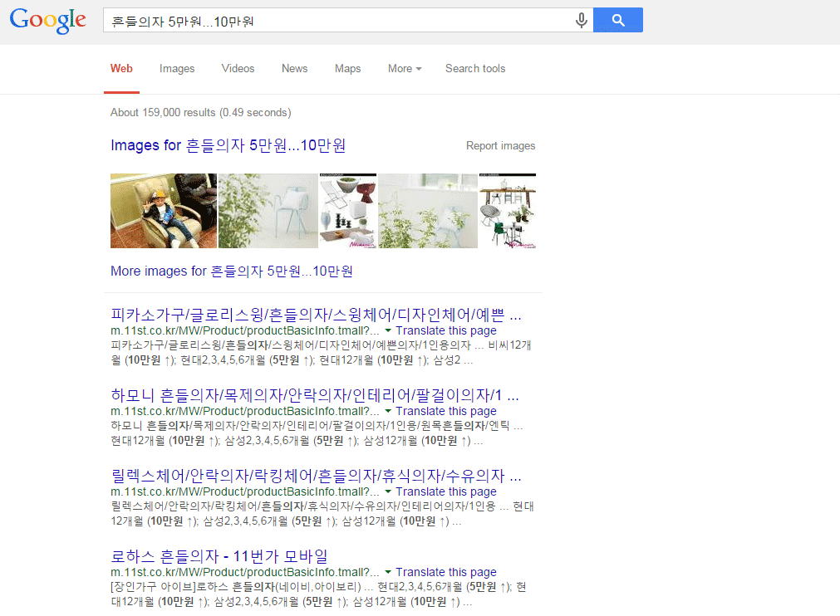Open thumbnail of green plants in bright room
The height and width of the screenshot is (616, 840).
[428, 211]
